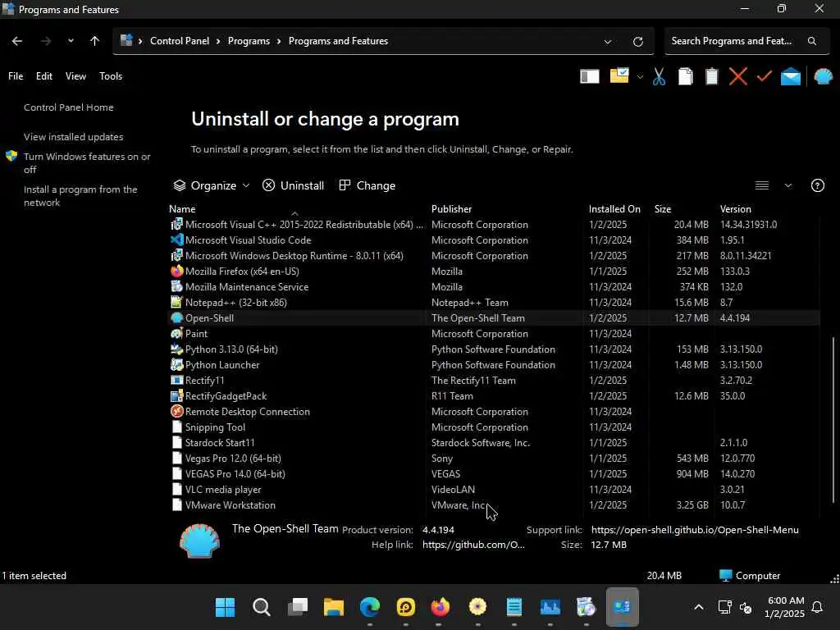Expand the address bar history dropdown

click(x=608, y=41)
